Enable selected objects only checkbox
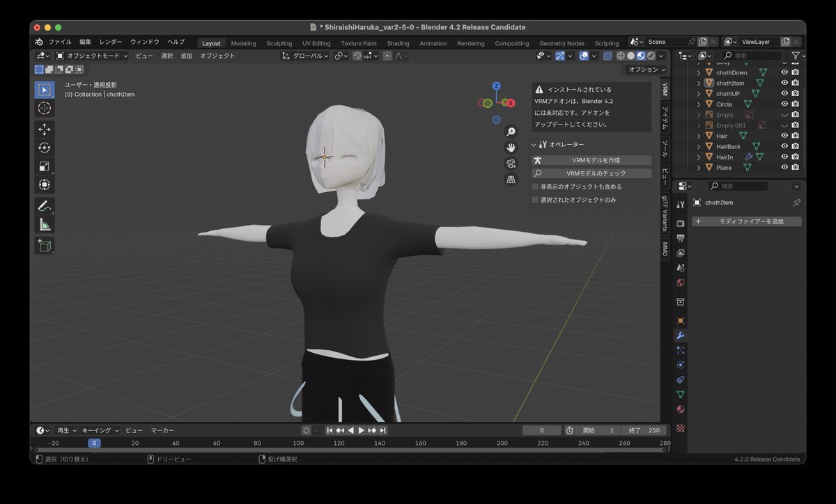The width and height of the screenshot is (836, 504). click(535, 200)
